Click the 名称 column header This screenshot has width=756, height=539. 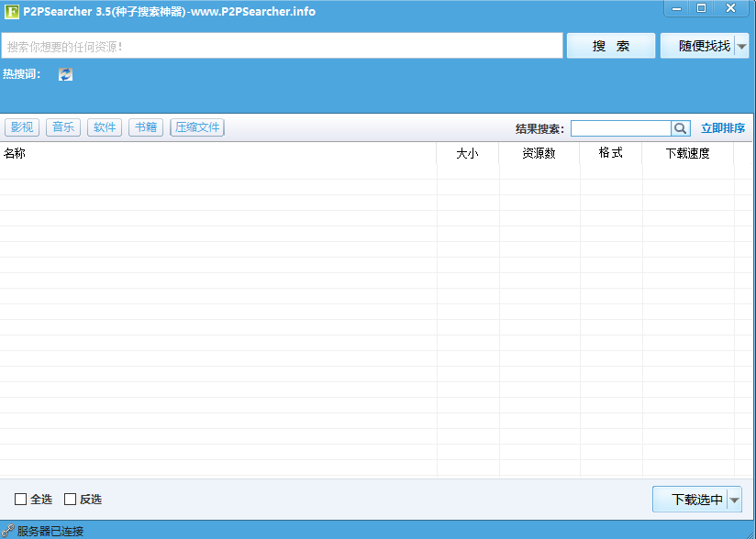[x=17, y=153]
